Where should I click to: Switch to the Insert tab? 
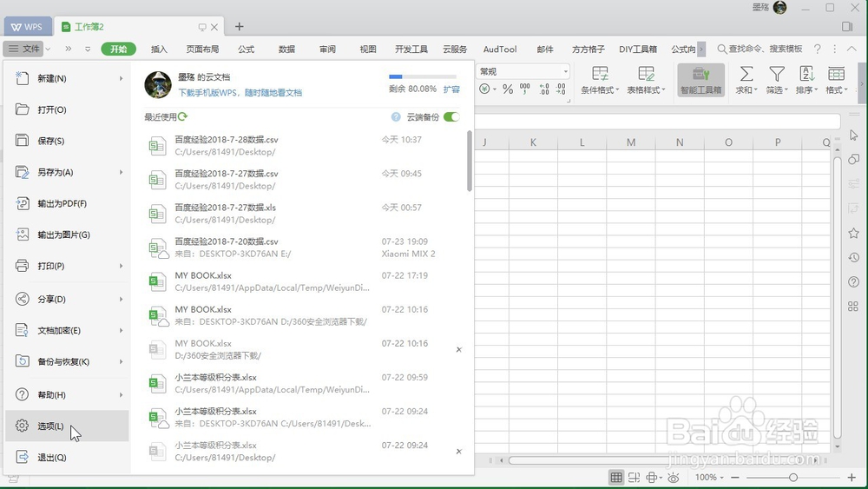[x=159, y=49]
